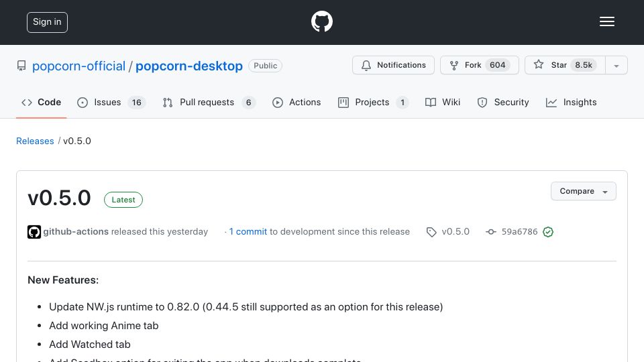
Task: Click the v0.5.0 release title heading
Action: 59,198
